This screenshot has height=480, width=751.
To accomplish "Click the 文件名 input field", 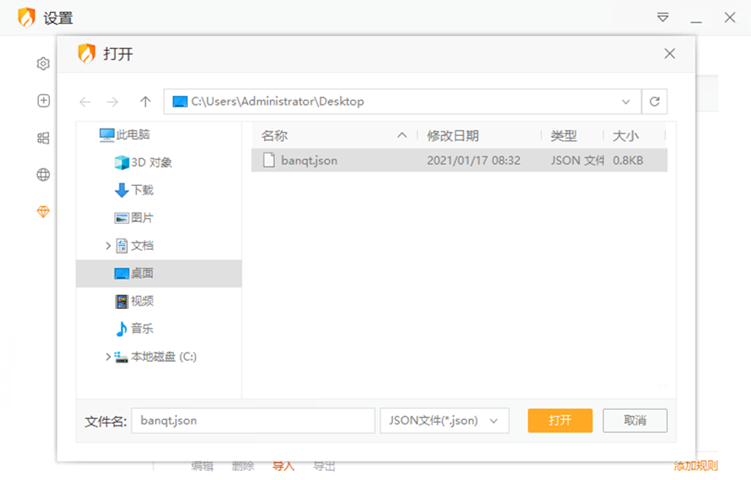I will [x=253, y=421].
